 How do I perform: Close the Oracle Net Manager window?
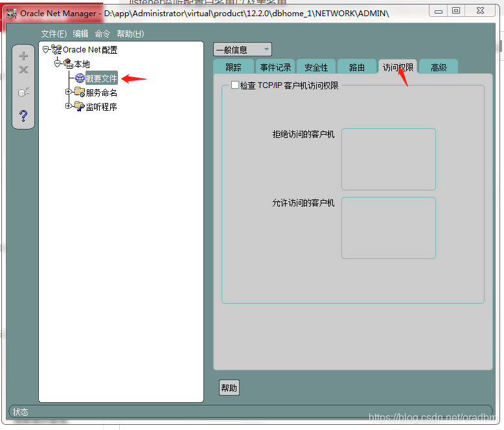coord(480,11)
